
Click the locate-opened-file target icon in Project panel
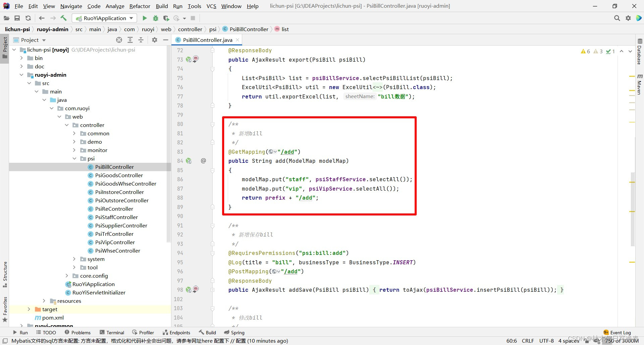pos(119,40)
